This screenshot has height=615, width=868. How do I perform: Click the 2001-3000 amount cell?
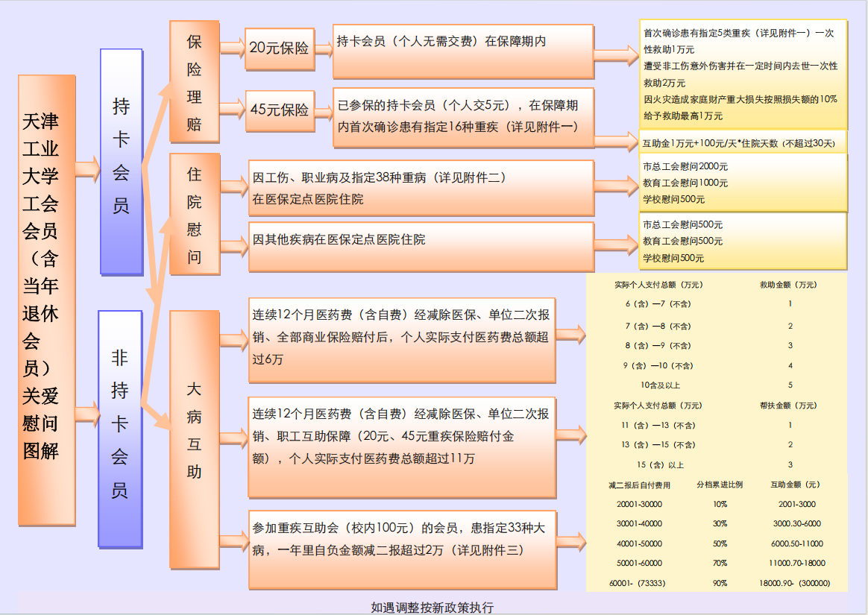pos(797,504)
